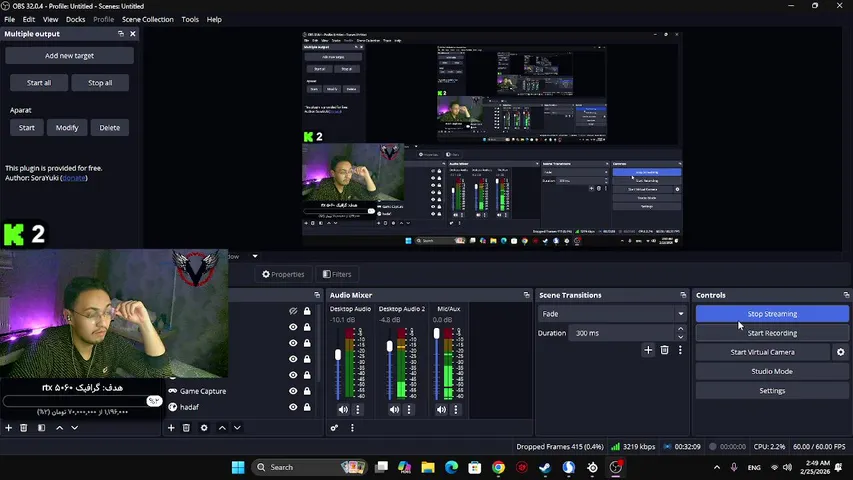Move selected source up

[222, 428]
